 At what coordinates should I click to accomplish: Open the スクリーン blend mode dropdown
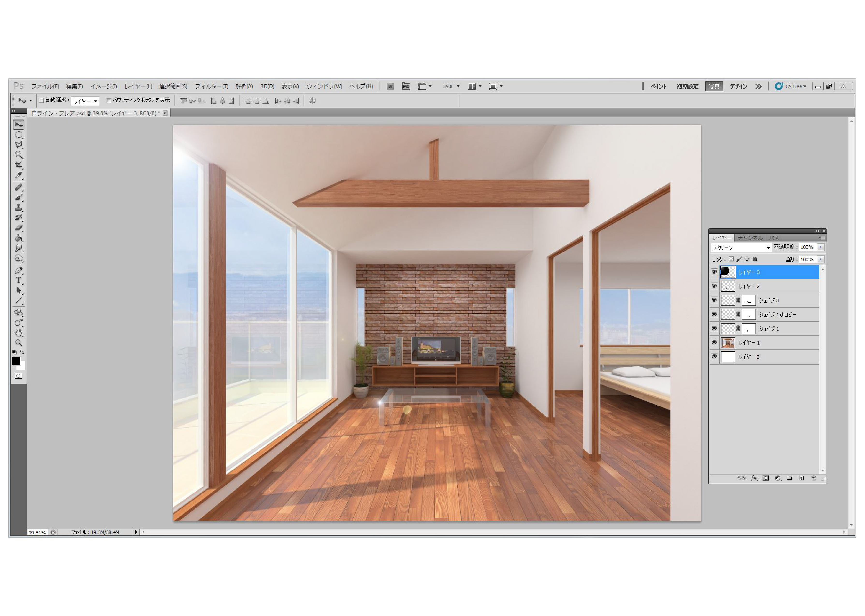tap(741, 248)
